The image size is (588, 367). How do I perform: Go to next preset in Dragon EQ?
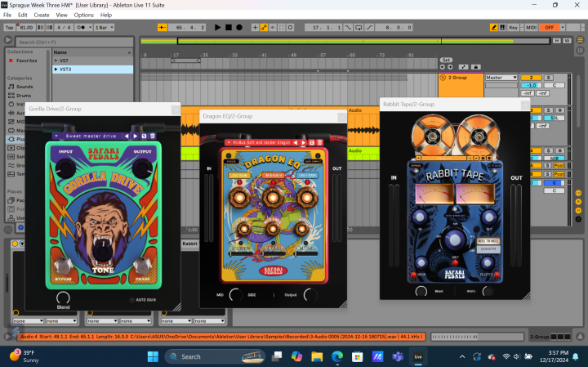303,142
